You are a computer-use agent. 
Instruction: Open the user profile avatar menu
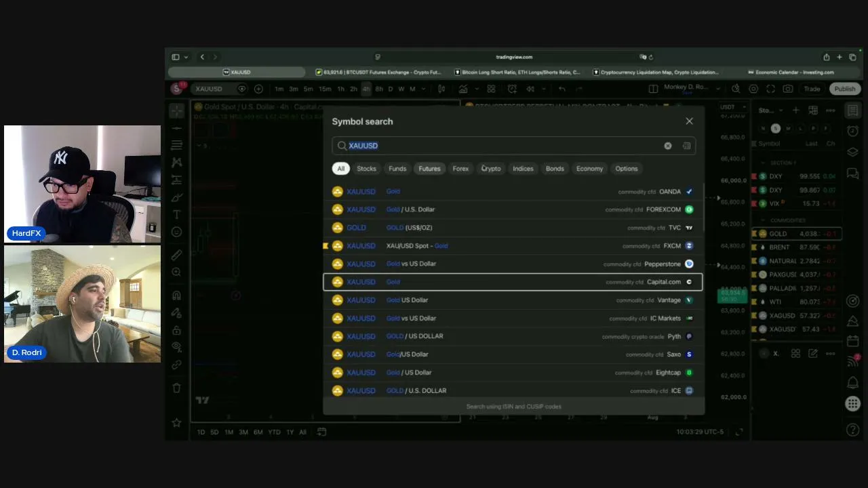(x=177, y=89)
